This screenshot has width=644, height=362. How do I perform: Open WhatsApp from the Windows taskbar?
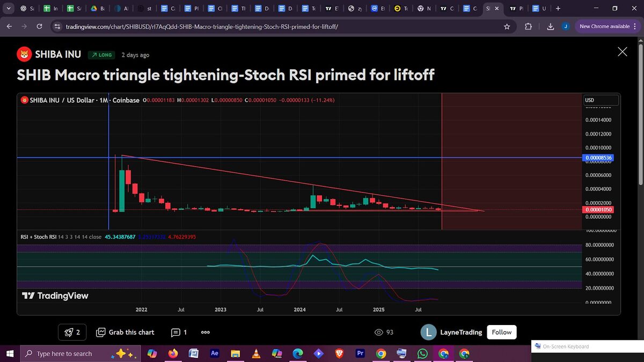(x=422, y=353)
